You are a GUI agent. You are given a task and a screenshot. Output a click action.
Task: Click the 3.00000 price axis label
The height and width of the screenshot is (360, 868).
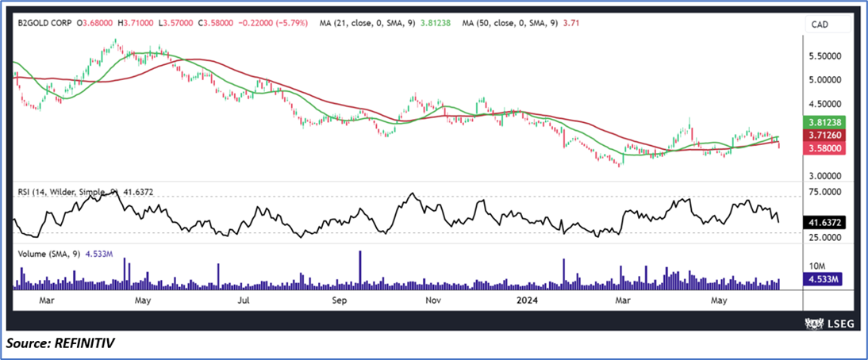pyautogui.click(x=824, y=176)
